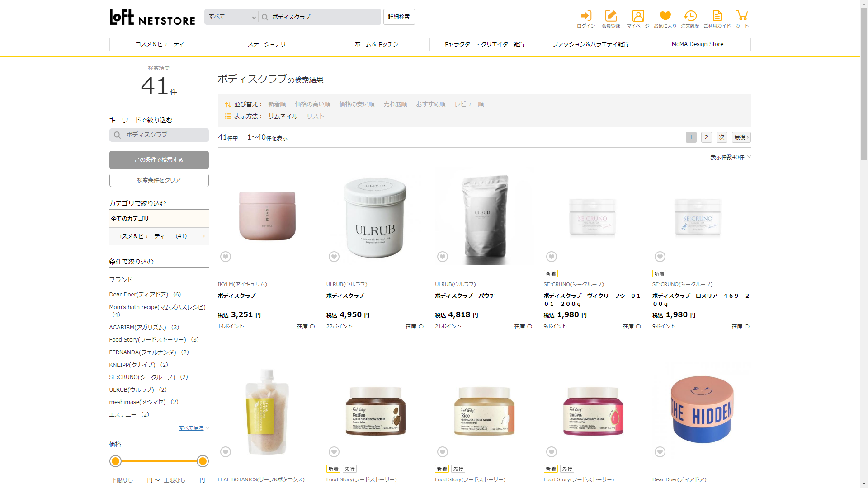Sort results by 価格の安い順

click(x=357, y=104)
